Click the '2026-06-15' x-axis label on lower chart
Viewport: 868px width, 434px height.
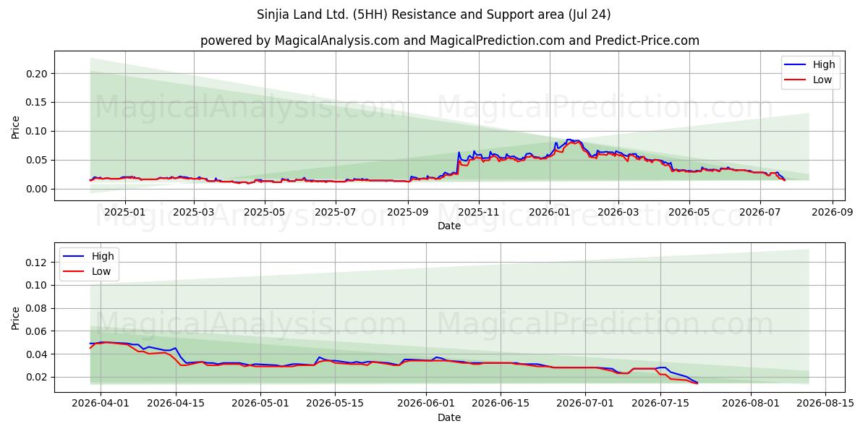point(502,404)
